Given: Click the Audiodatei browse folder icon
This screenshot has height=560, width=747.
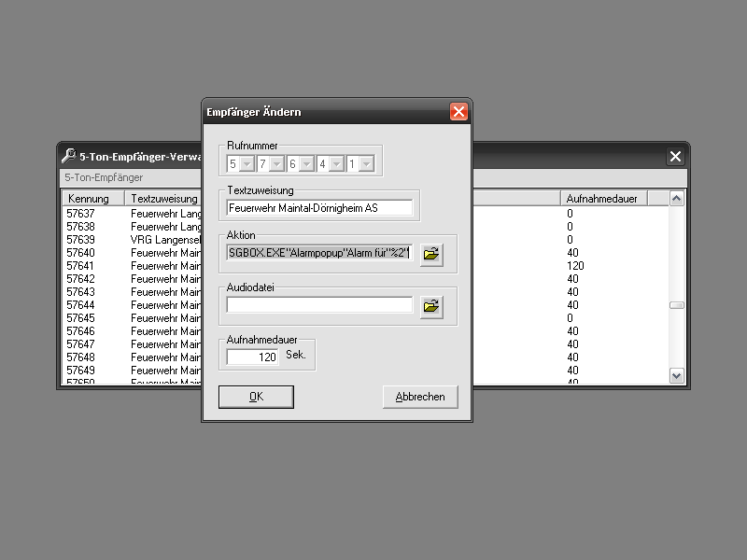Looking at the screenshot, I should click(x=430, y=305).
